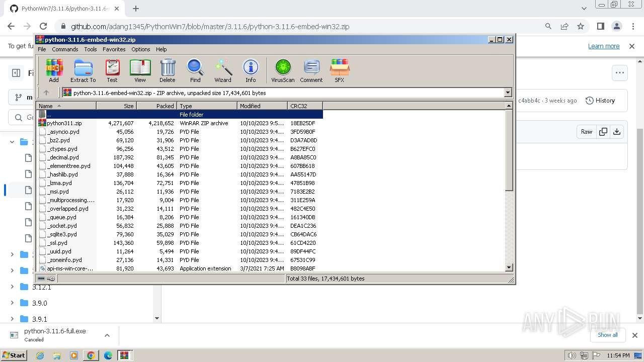Sort by Packed column header
The image size is (644, 362).
tap(156, 106)
